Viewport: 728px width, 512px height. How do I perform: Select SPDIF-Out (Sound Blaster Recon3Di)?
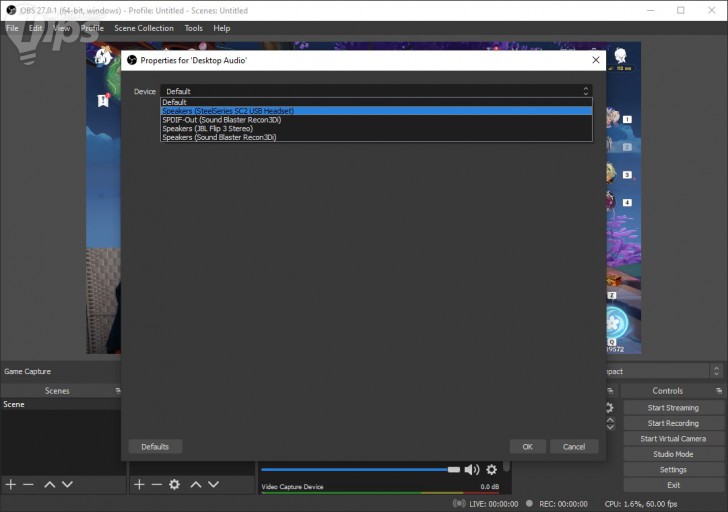(376, 120)
